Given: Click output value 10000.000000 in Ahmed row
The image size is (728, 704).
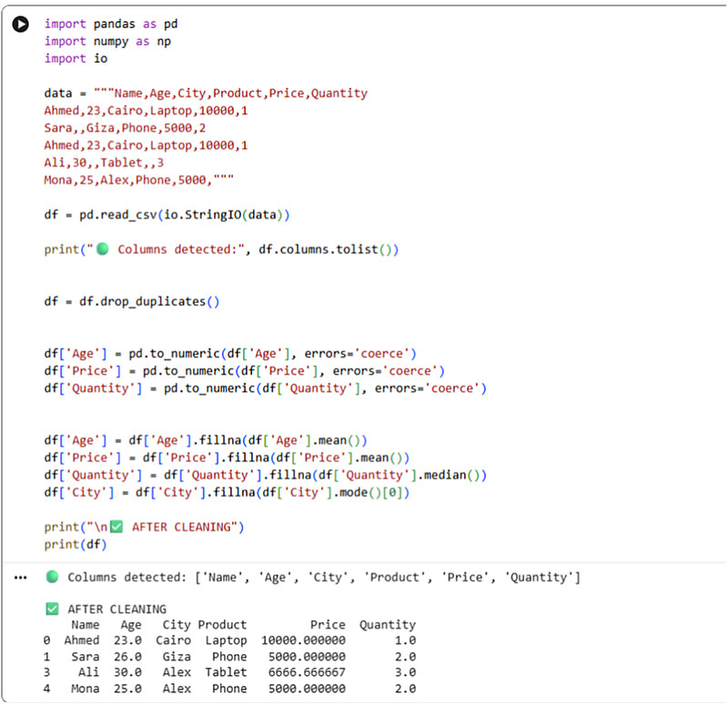Looking at the screenshot, I should pyautogui.click(x=303, y=640).
